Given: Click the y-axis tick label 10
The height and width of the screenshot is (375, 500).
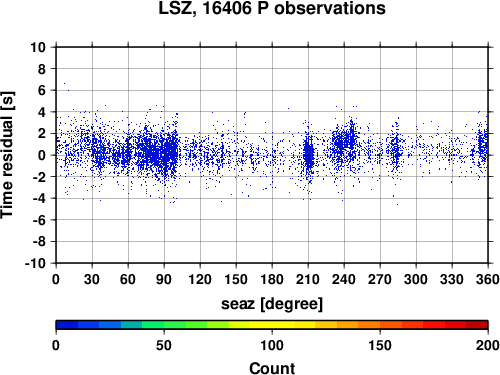Looking at the screenshot, I should click(38, 47).
